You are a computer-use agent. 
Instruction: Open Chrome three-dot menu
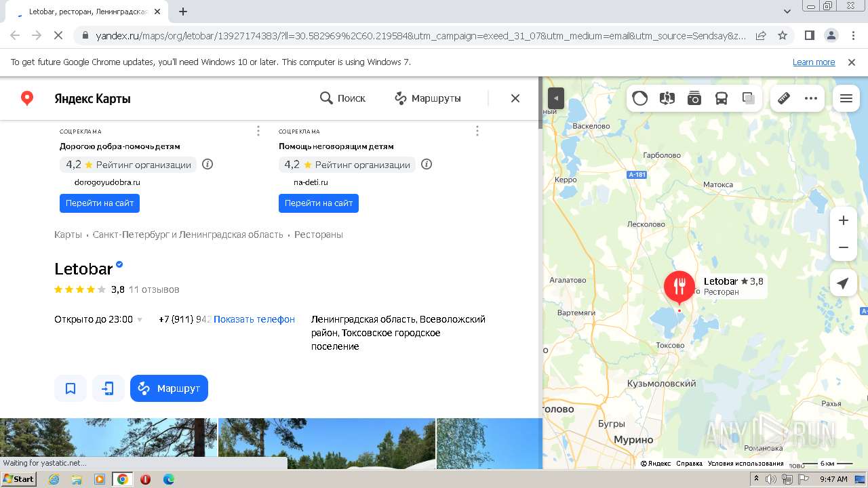(852, 35)
